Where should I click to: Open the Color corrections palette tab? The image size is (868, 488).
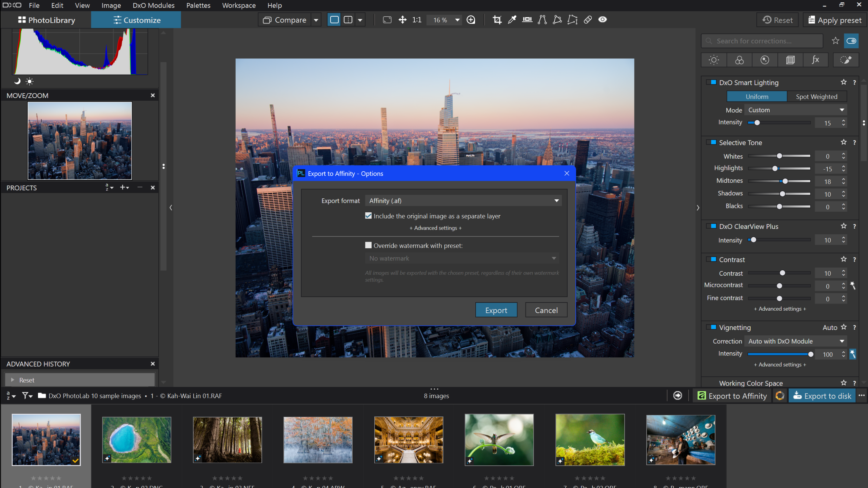739,60
